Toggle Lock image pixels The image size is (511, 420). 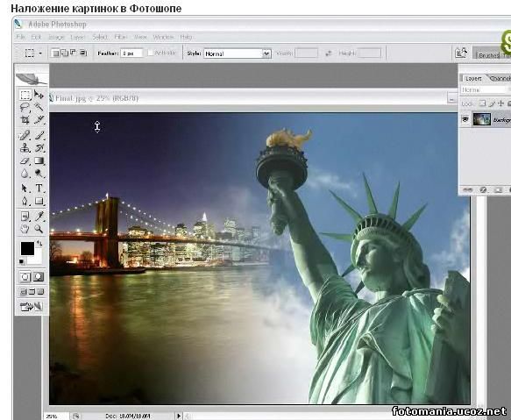point(492,103)
